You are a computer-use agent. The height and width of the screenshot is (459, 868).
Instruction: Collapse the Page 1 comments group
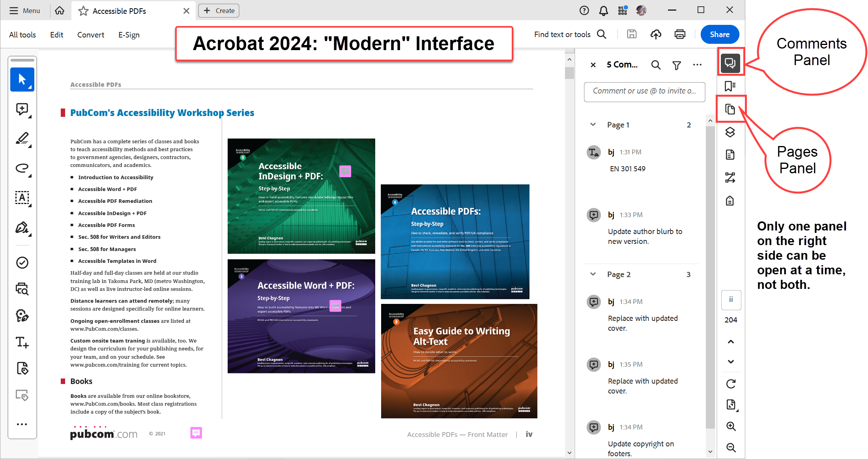coord(593,125)
